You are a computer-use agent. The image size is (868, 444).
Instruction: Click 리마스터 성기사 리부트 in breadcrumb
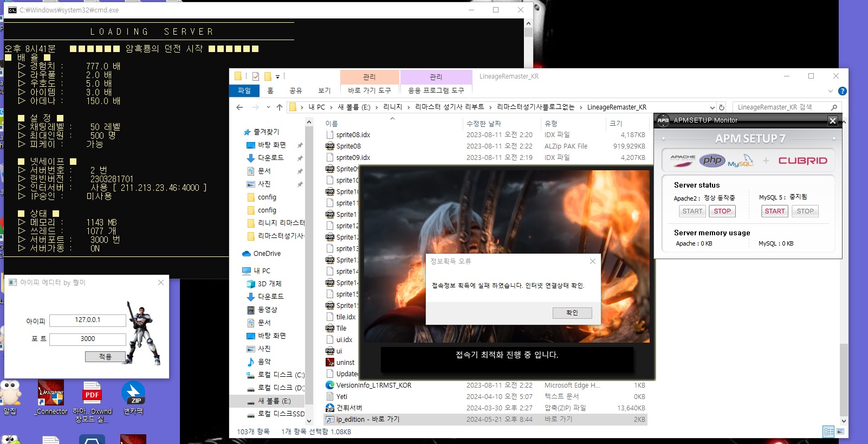(x=449, y=107)
